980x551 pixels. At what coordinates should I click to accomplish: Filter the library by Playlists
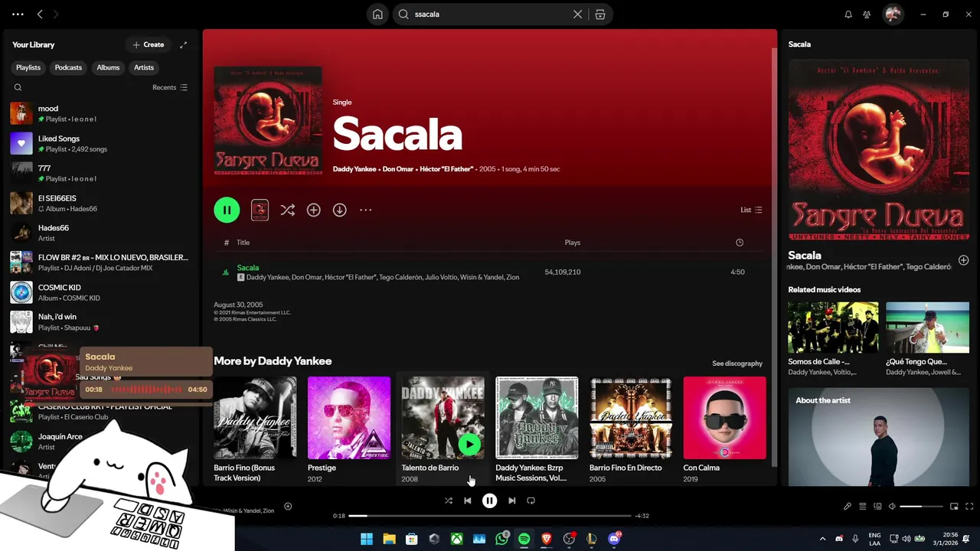(28, 67)
